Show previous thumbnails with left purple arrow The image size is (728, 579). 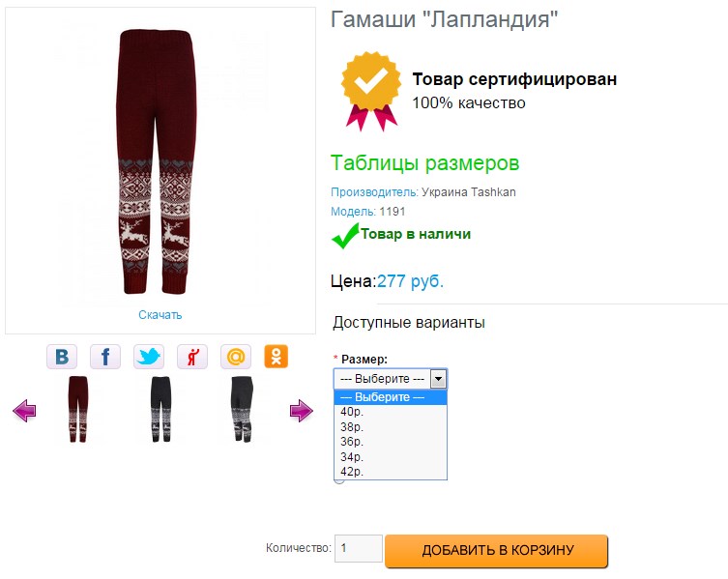point(24,411)
